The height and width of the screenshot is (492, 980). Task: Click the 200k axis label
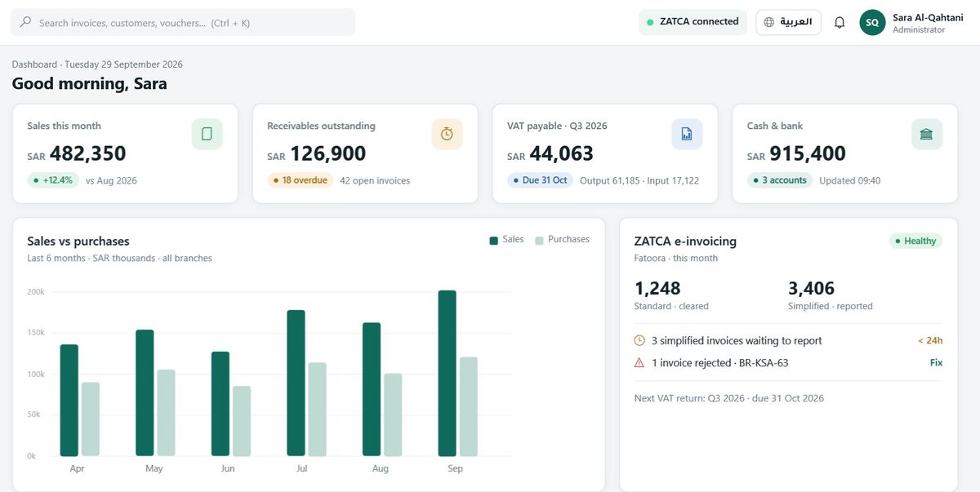[36, 292]
